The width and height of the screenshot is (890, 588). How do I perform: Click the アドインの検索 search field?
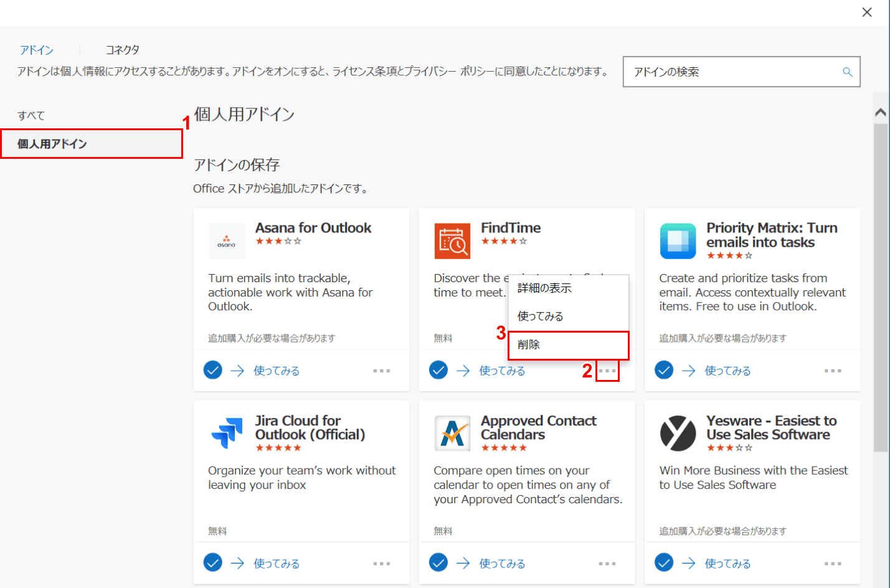point(742,72)
